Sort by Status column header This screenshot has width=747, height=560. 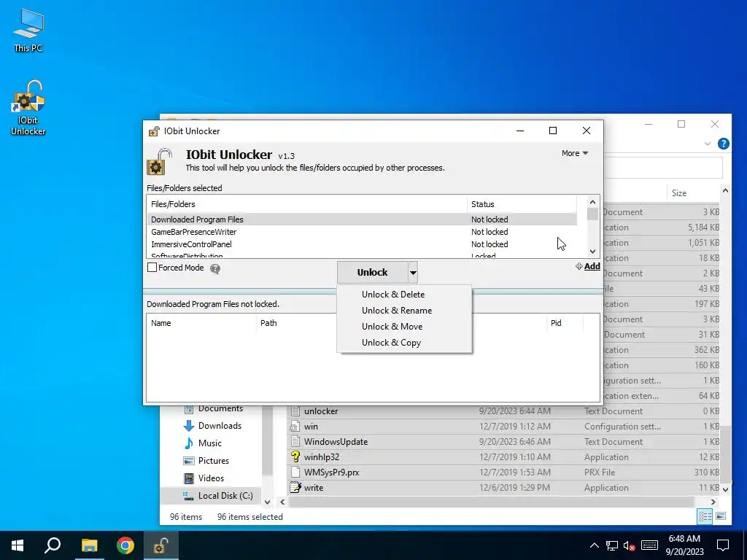point(522,204)
